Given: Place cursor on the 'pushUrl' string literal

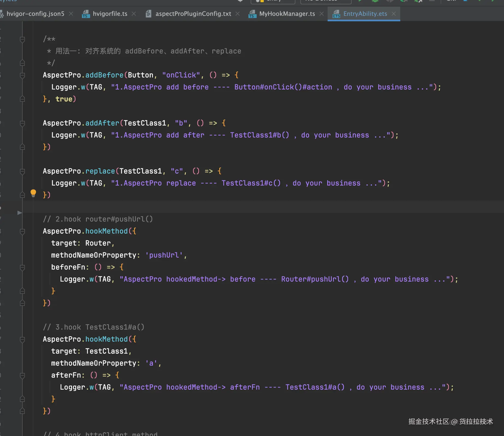Looking at the screenshot, I should (x=164, y=255).
